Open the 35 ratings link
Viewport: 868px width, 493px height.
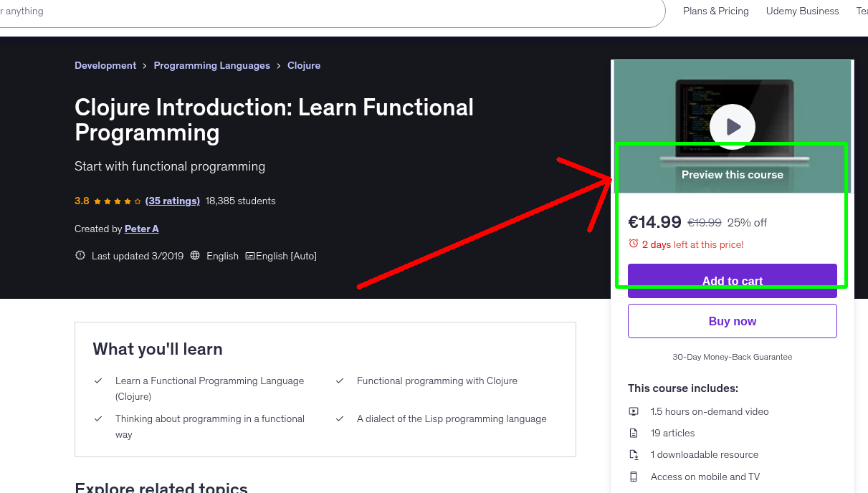pyautogui.click(x=172, y=201)
